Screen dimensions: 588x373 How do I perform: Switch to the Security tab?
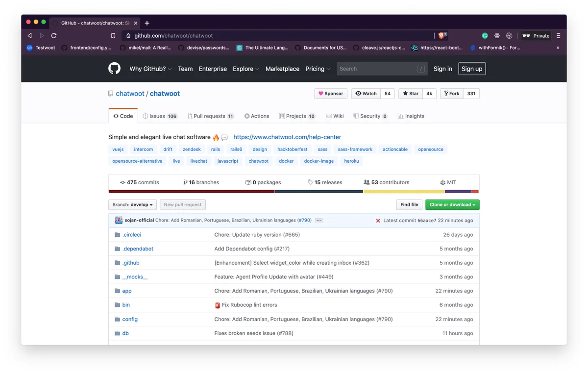370,116
